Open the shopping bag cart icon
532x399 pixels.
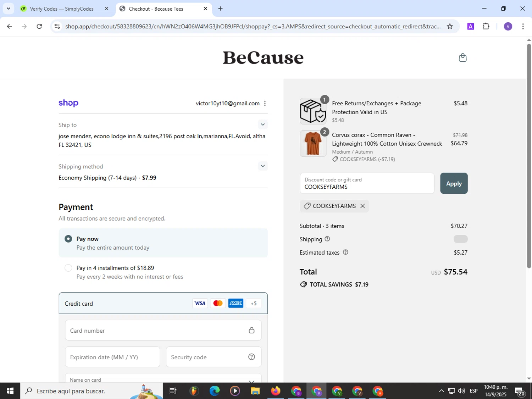pyautogui.click(x=462, y=57)
